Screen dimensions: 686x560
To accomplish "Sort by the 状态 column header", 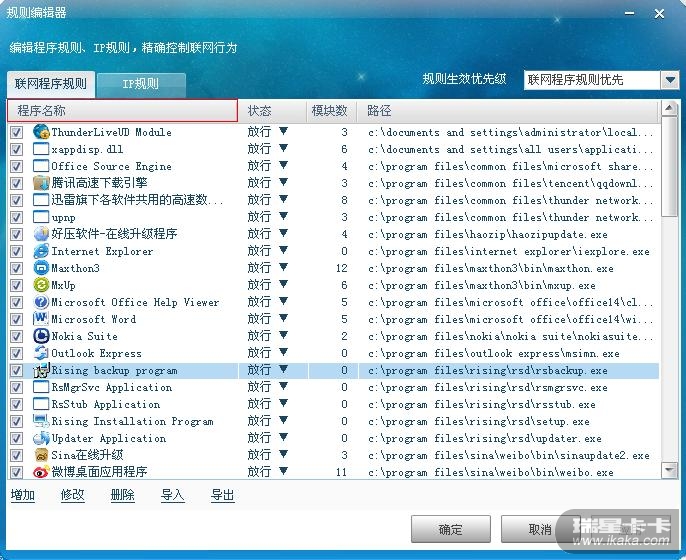I will pos(273,111).
